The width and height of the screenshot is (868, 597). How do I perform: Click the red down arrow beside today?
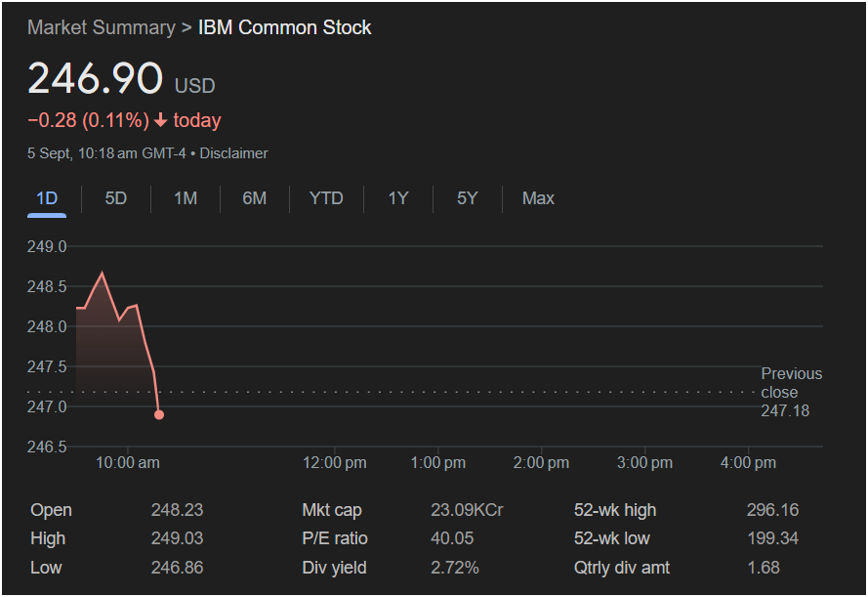[160, 120]
